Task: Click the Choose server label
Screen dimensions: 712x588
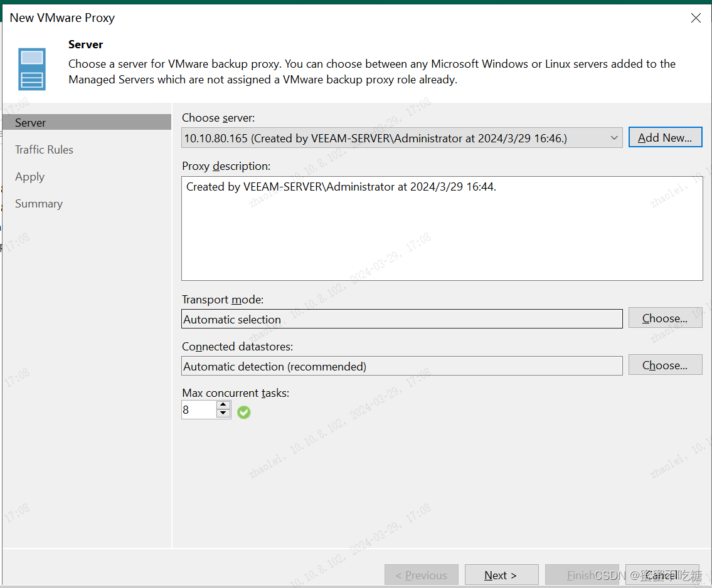Action: point(218,118)
